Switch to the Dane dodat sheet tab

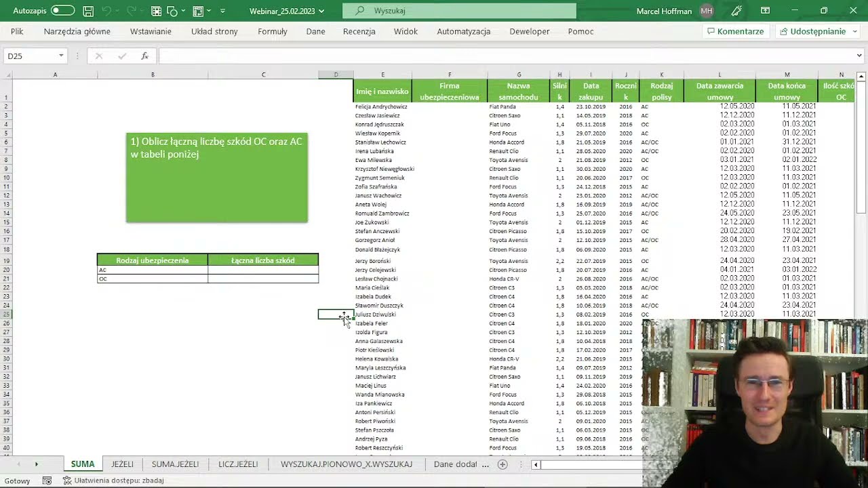(x=456, y=464)
